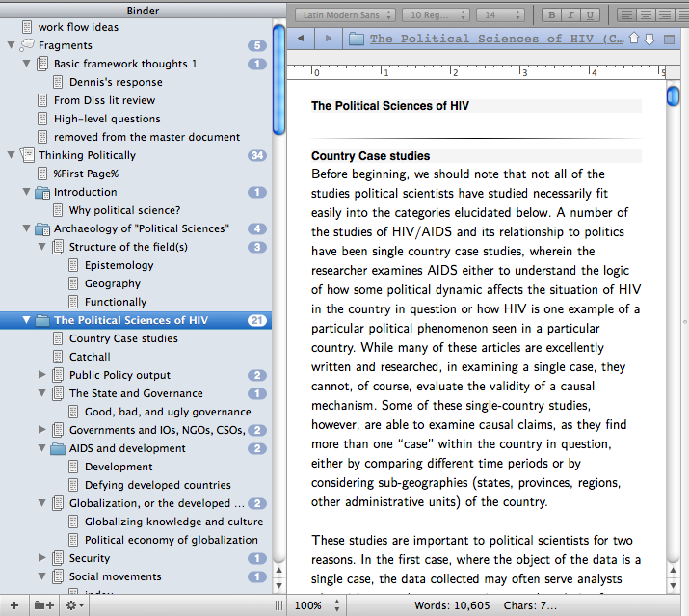Toggle underline formatting button
Viewport: 689px width, 616px height.
pyautogui.click(x=590, y=15)
